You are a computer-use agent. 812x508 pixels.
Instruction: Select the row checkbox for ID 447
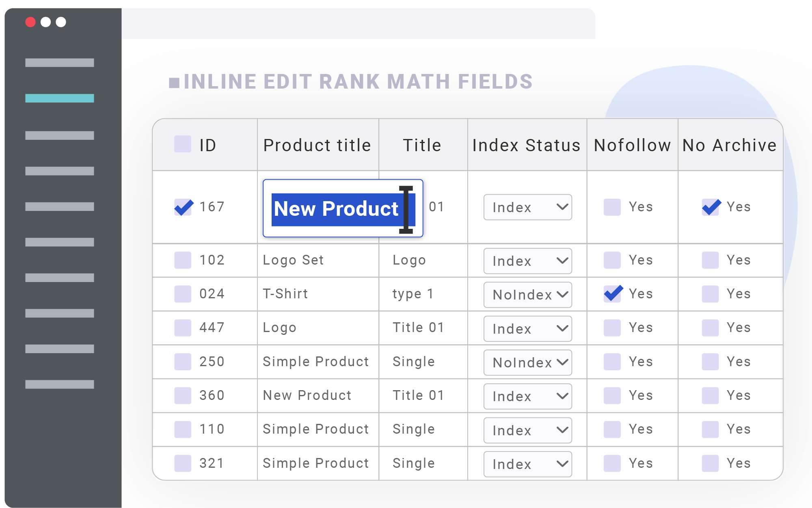(183, 328)
